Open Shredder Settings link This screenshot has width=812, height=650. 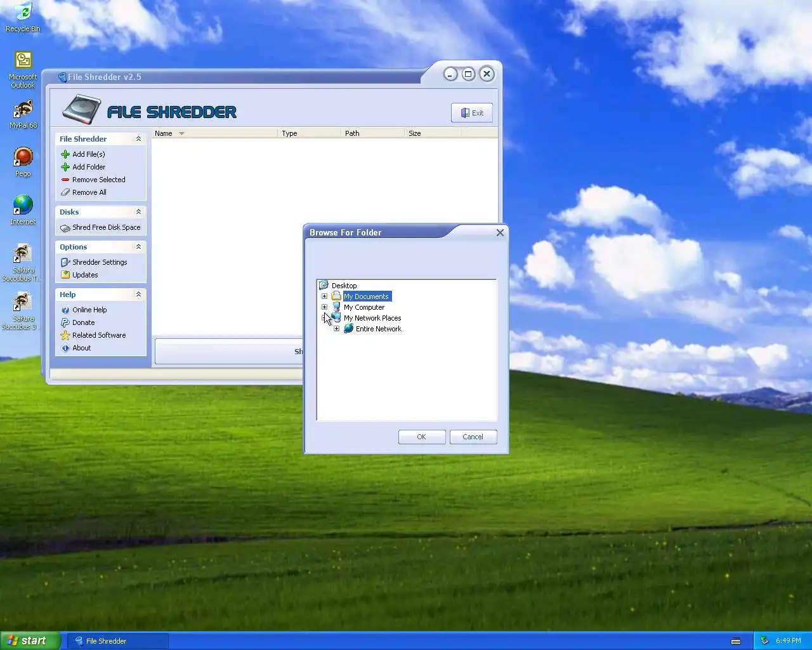100,262
